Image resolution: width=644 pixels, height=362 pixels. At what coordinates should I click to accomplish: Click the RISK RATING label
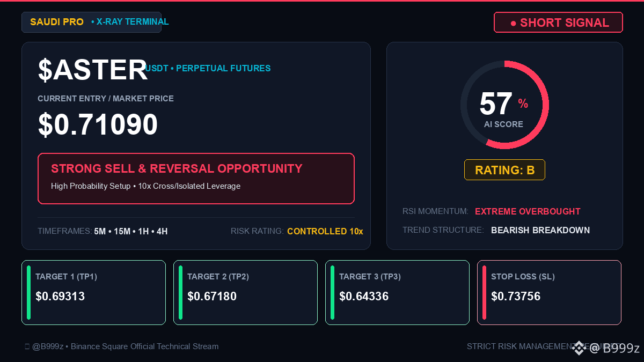coord(257,231)
